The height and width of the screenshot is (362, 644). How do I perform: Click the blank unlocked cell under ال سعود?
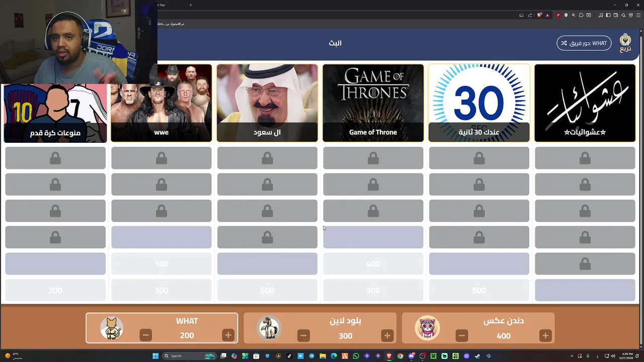[267, 264]
